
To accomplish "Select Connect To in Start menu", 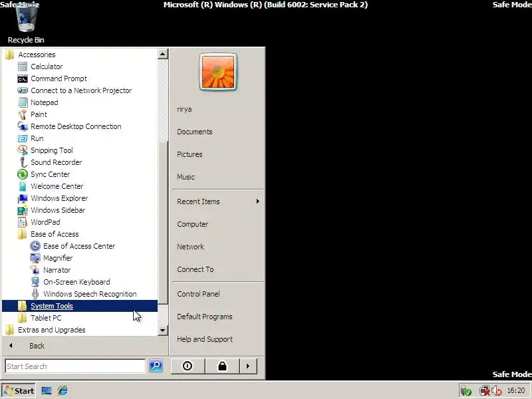I will (218, 269).
